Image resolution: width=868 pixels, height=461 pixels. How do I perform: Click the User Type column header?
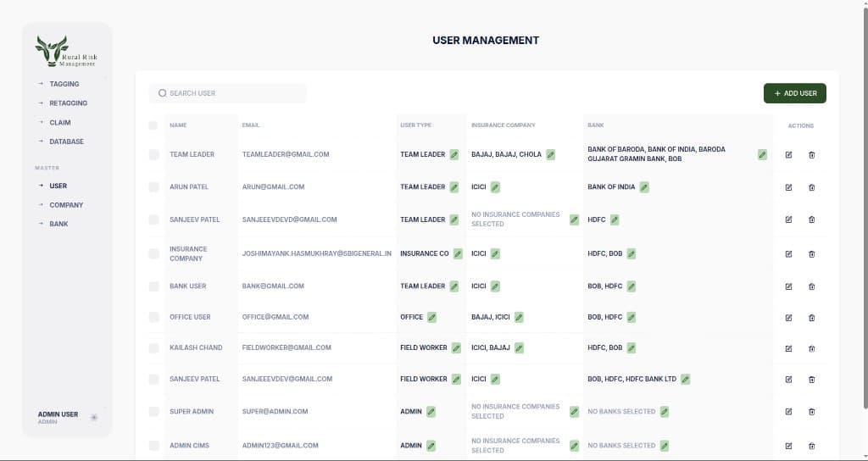pyautogui.click(x=415, y=125)
